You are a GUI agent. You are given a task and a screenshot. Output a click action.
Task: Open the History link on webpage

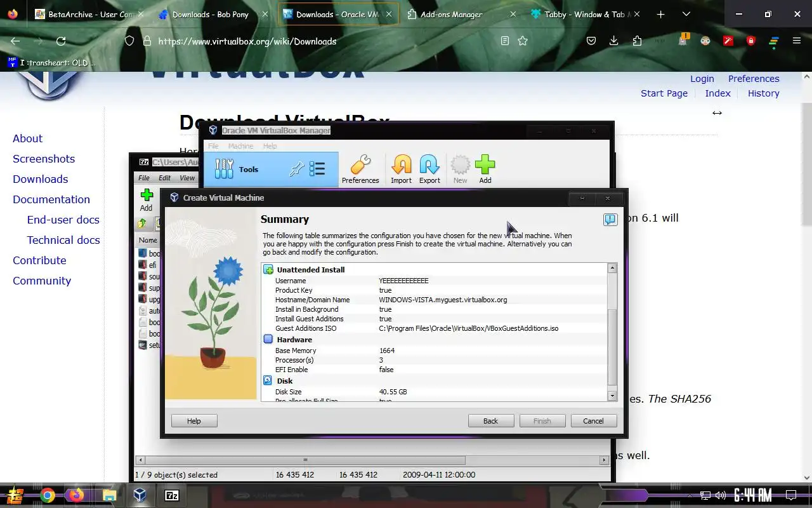coord(764,93)
